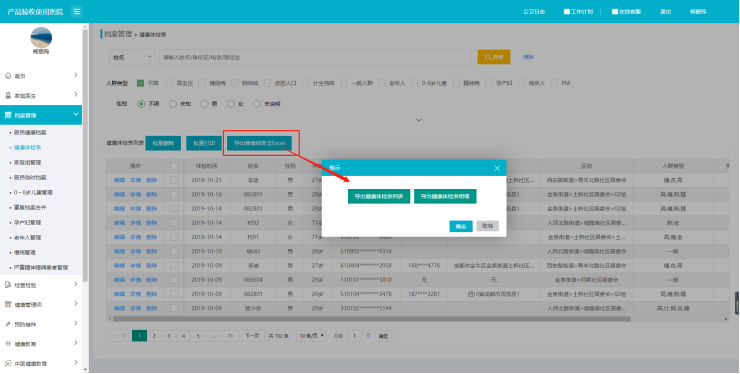Viewport: 740px width, 374px height.
Task: Close the 提示 dialog with X
Action: pyautogui.click(x=497, y=168)
